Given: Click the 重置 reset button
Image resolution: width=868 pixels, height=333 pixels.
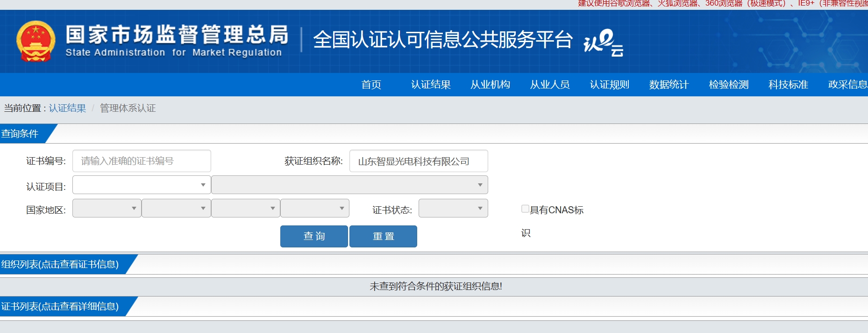Looking at the screenshot, I should pyautogui.click(x=383, y=236).
